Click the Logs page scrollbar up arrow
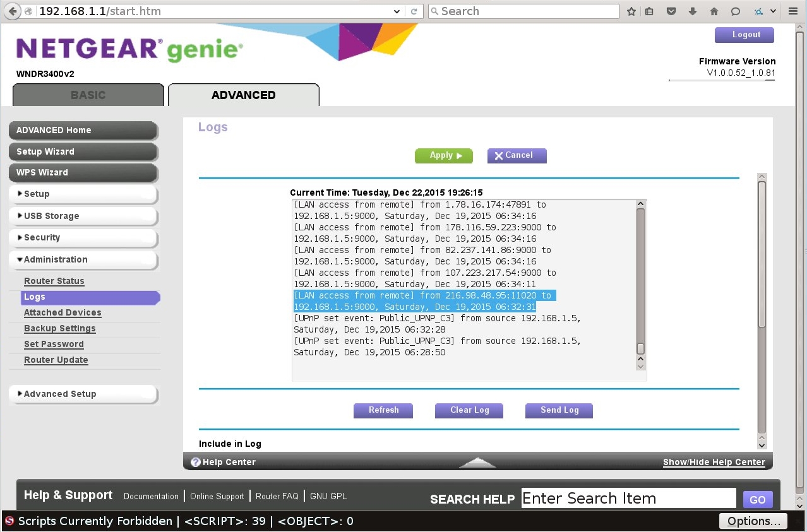807x532 pixels. pos(762,177)
